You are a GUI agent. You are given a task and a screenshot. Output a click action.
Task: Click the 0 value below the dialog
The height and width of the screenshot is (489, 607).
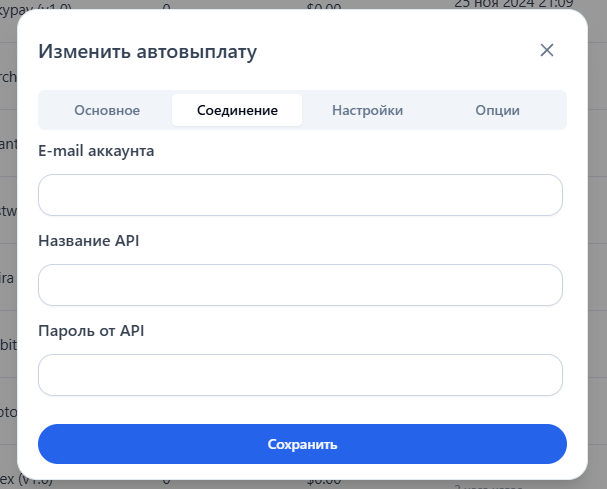point(165,481)
